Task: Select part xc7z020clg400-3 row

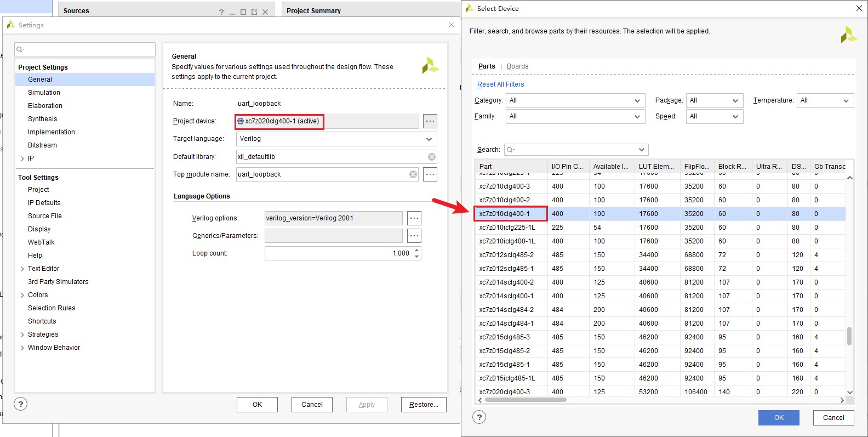Action: click(660, 391)
